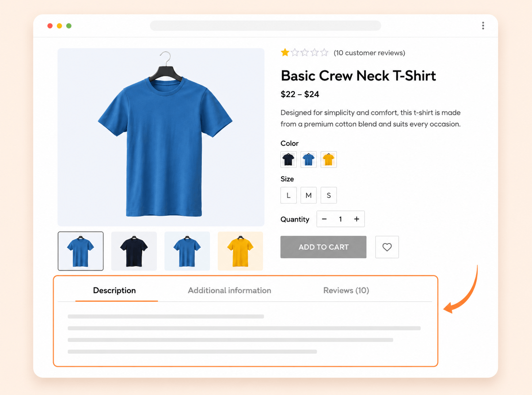Click the quantity value field showing 1
This screenshot has width=532, height=395.
341,219
